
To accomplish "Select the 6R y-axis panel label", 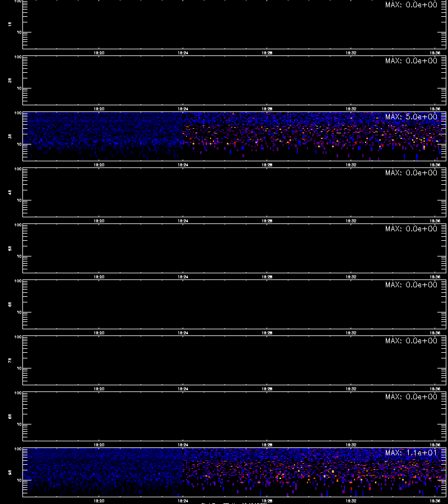I will point(10,304).
